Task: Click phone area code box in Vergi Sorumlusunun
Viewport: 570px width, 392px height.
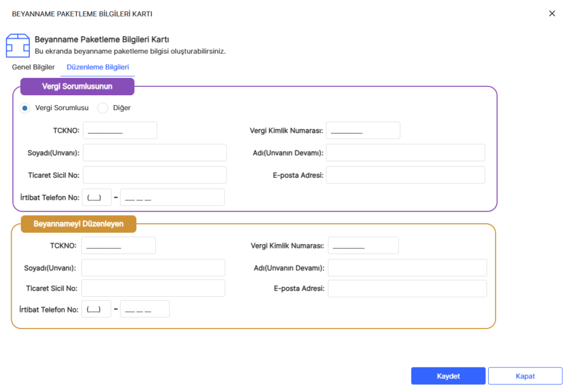Action: coord(96,197)
